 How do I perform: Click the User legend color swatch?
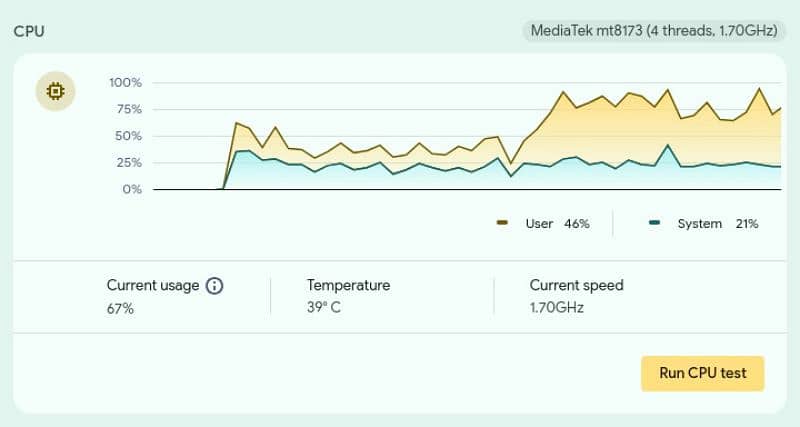[x=503, y=223]
